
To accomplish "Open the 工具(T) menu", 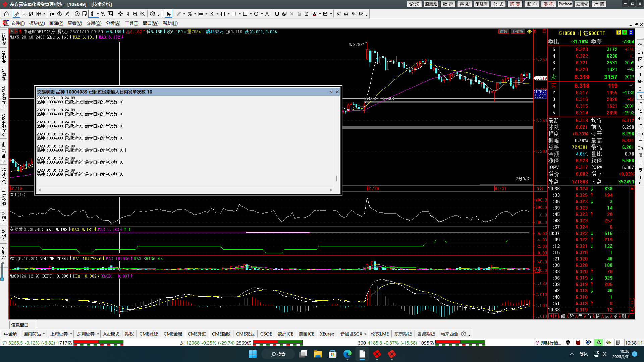I will tap(131, 23).
